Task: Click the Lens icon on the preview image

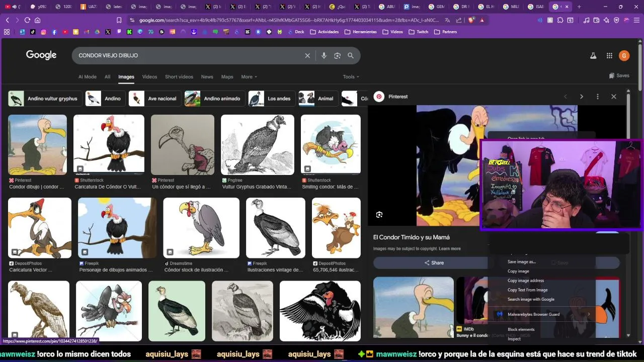Action: pyautogui.click(x=379, y=215)
